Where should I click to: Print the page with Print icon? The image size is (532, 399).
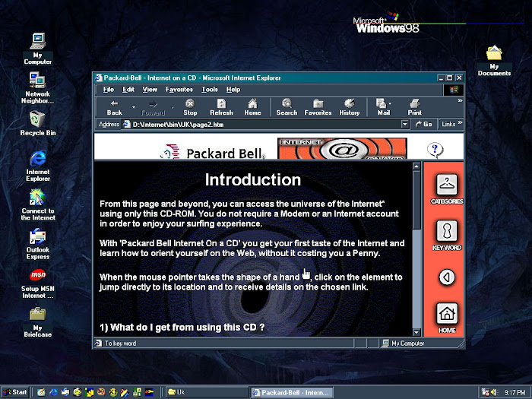[414, 107]
